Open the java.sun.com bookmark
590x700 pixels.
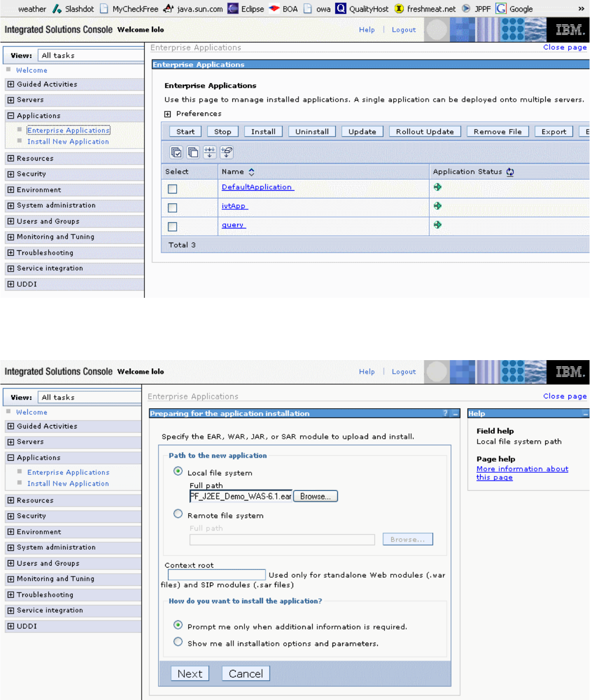tap(193, 9)
